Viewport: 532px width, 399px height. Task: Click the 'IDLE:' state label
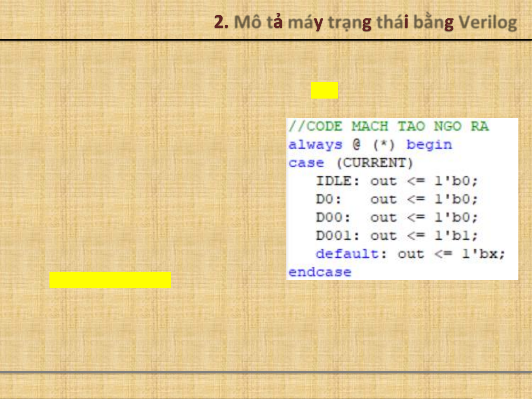[x=337, y=181]
